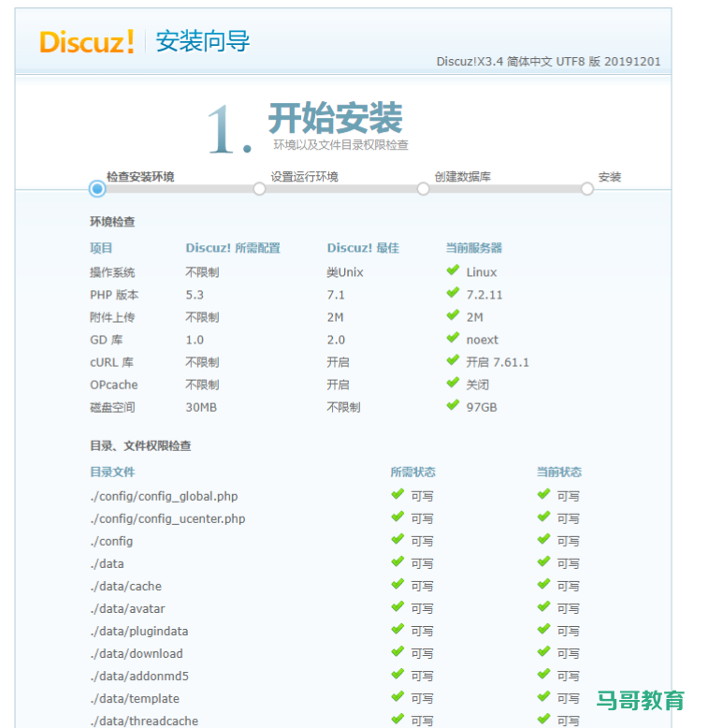Click required-status check for ./data/addonmd5
The image size is (708, 728).
tap(397, 675)
